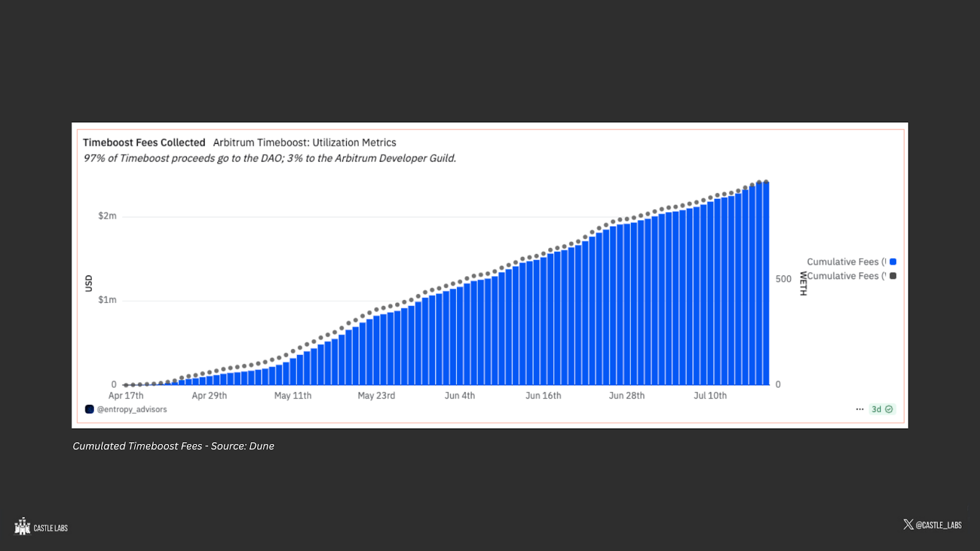The width and height of the screenshot is (980, 551).
Task: Click the May 23rd axis label
Action: pos(377,395)
